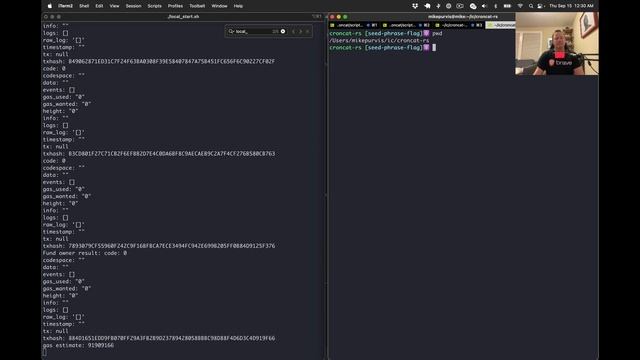640x360 pixels.
Task: Open the Edit menu
Action: [x=99, y=6]
